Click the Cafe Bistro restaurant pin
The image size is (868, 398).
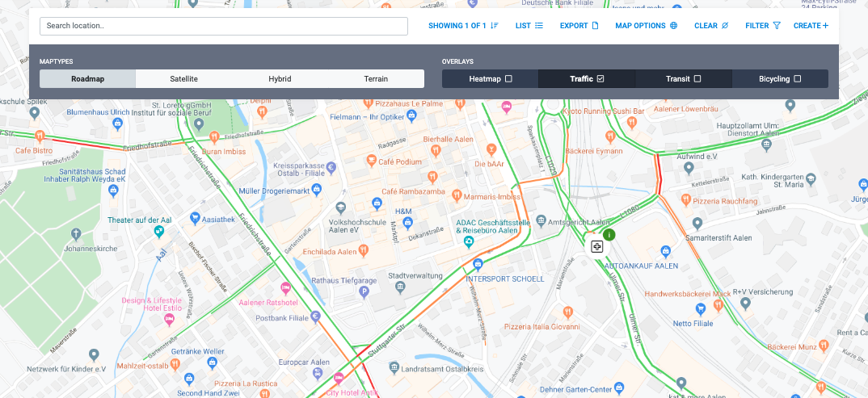[x=40, y=136]
